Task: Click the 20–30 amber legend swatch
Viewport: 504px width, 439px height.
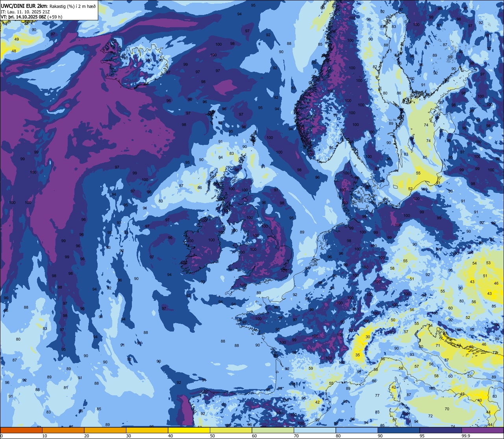Action: click(x=105, y=430)
